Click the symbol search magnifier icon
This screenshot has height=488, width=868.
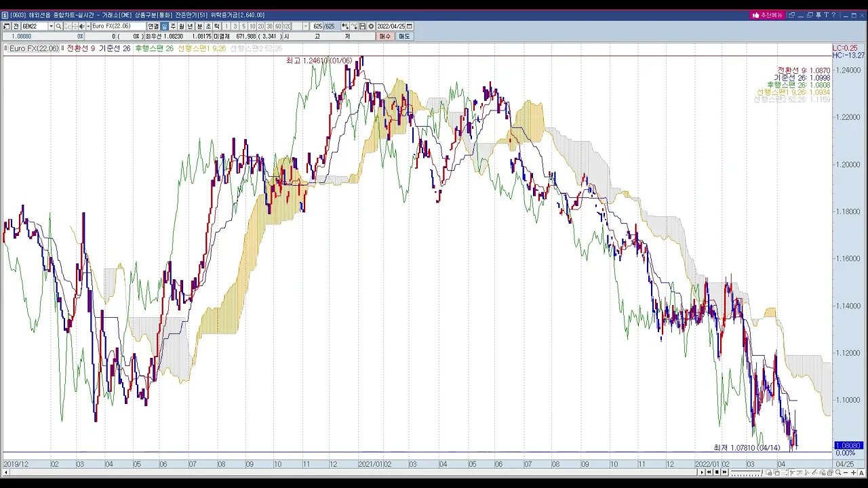point(59,26)
